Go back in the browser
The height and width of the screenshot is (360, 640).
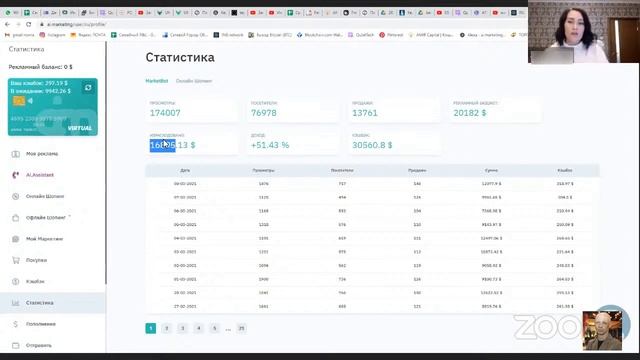tap(7, 24)
